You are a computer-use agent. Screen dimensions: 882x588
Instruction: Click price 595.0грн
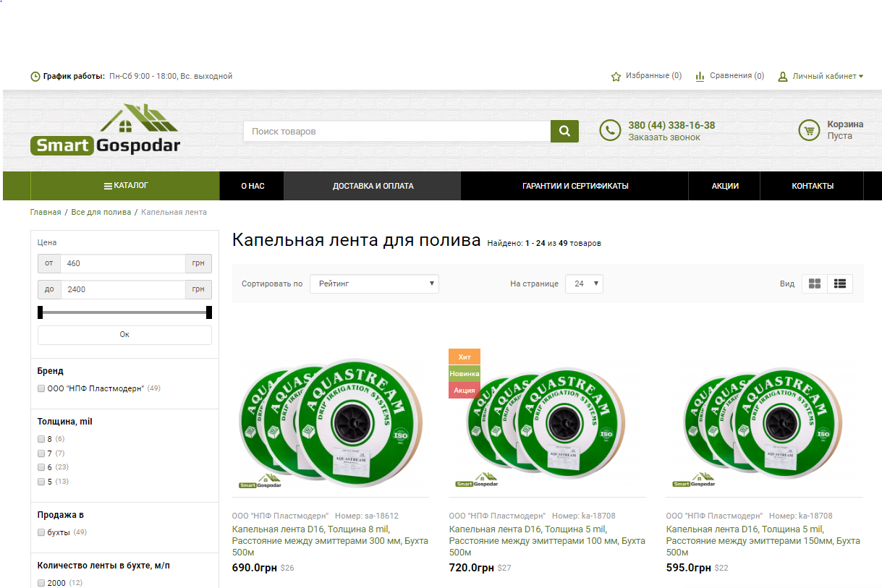(689, 568)
